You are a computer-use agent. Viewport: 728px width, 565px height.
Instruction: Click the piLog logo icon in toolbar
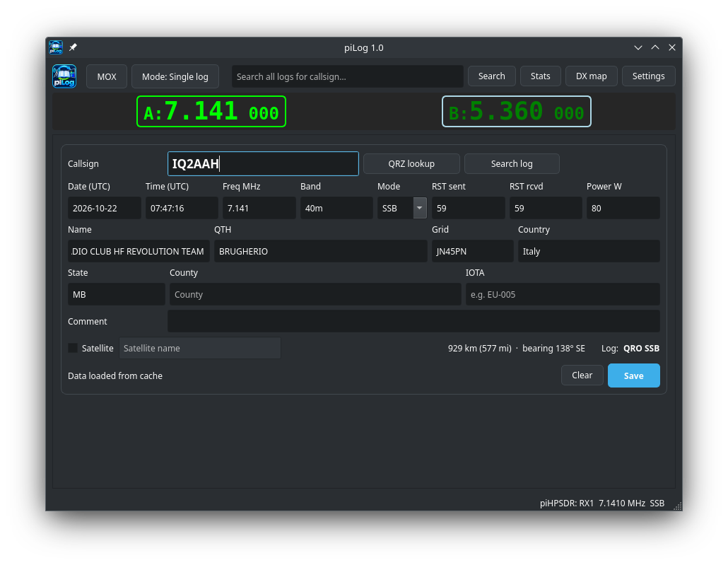64,76
